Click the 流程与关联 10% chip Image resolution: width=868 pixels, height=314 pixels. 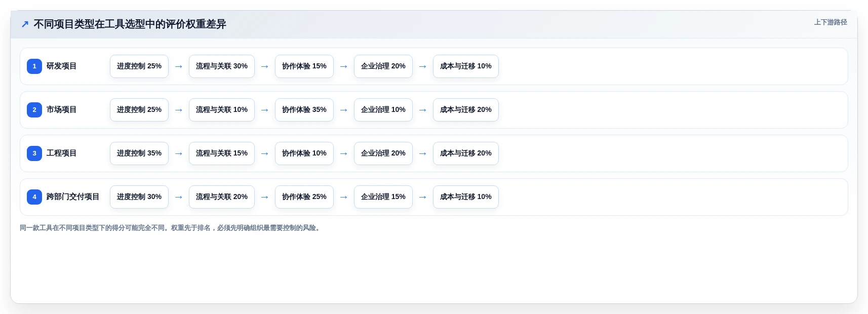point(222,110)
